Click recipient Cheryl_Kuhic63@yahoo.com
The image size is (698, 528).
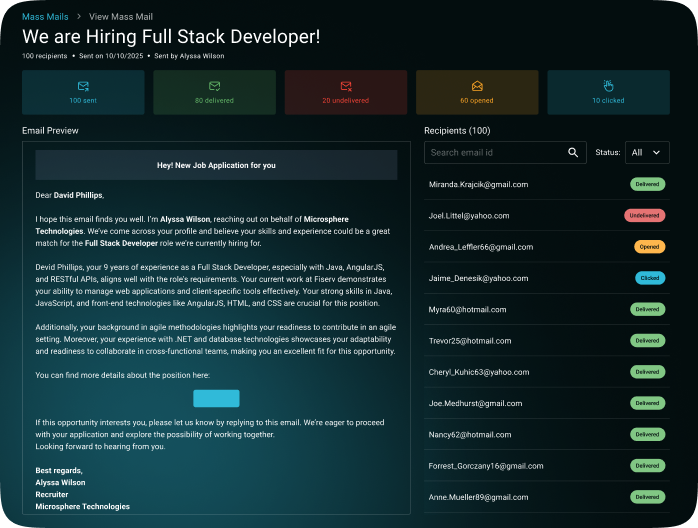click(479, 372)
